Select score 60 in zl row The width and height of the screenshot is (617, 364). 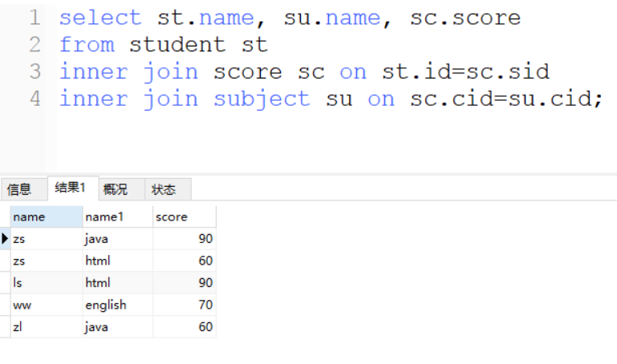[x=185, y=326]
